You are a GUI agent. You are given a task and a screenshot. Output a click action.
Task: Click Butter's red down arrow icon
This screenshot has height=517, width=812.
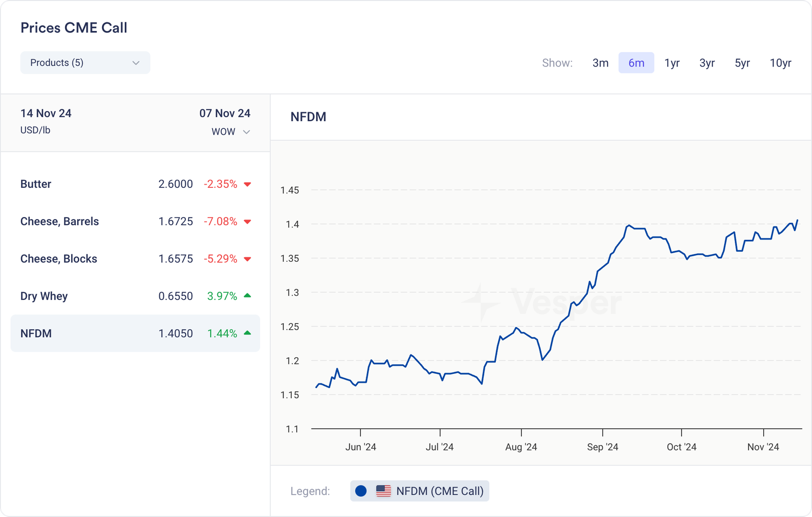coord(248,184)
